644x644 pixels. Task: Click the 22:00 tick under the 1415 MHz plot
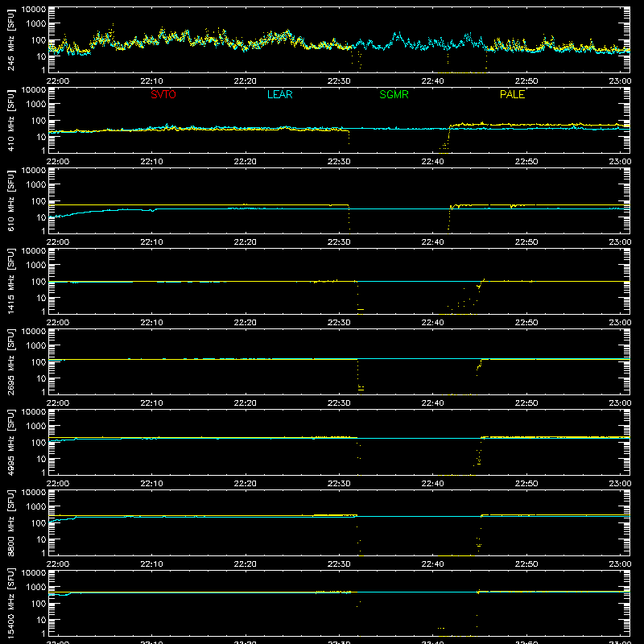57,323
